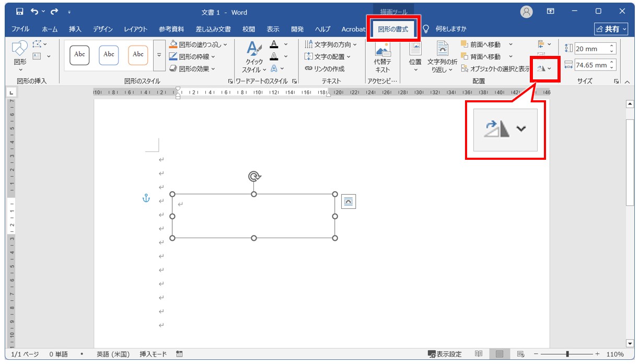Switch to the ホーム tab
The height and width of the screenshot is (364, 639).
[x=50, y=29]
